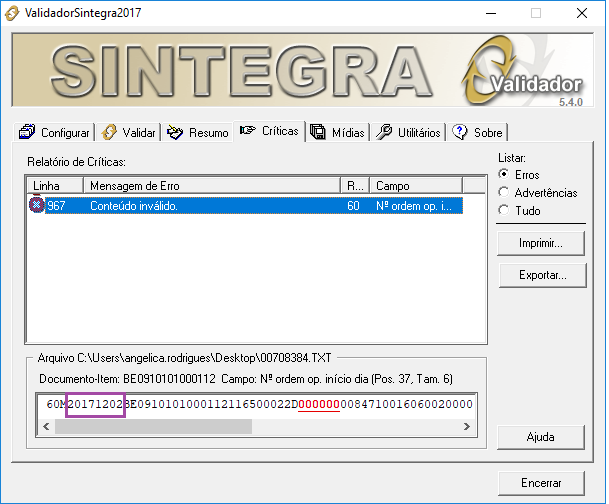This screenshot has height=504, width=609.
Task: Open Ajuda help button
Action: [541, 437]
